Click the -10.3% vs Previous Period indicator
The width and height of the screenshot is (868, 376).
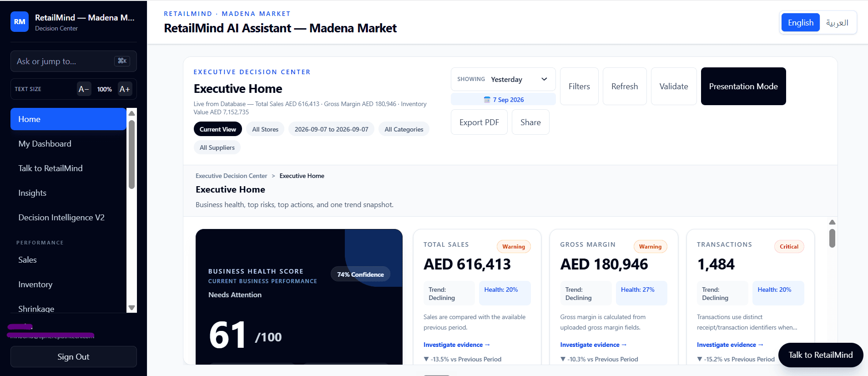click(x=599, y=359)
